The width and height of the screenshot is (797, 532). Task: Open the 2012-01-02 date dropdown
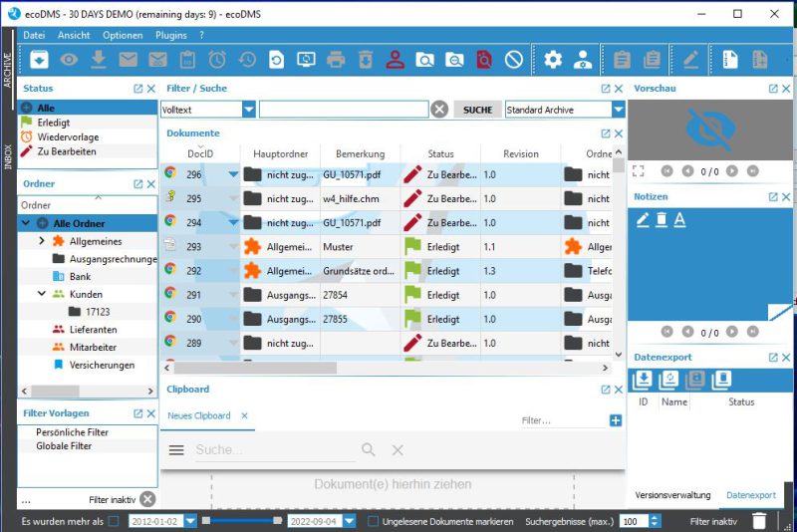click(x=190, y=521)
